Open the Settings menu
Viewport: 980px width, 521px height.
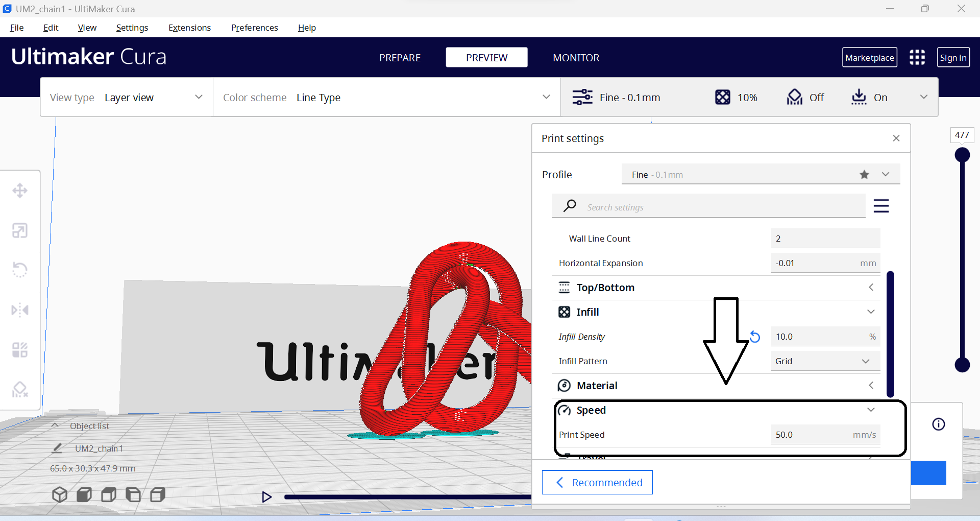(x=132, y=28)
